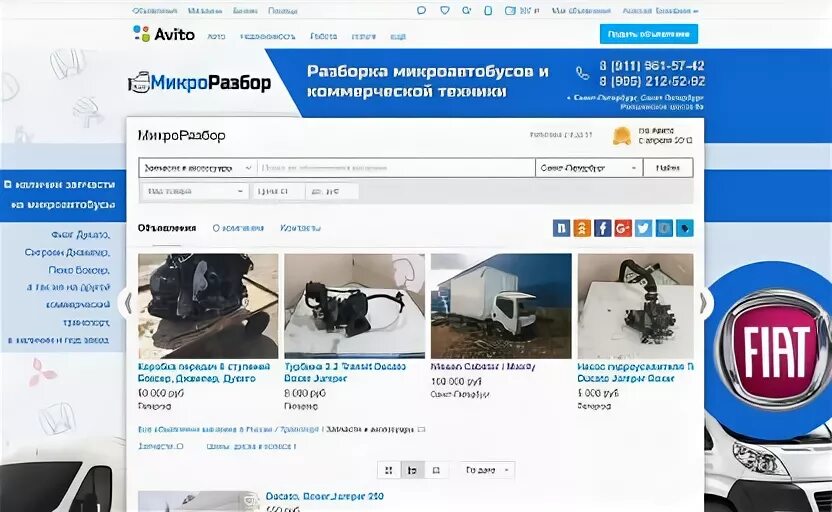
Task: Click the МикроРазбор banner logo
Action: [200, 83]
